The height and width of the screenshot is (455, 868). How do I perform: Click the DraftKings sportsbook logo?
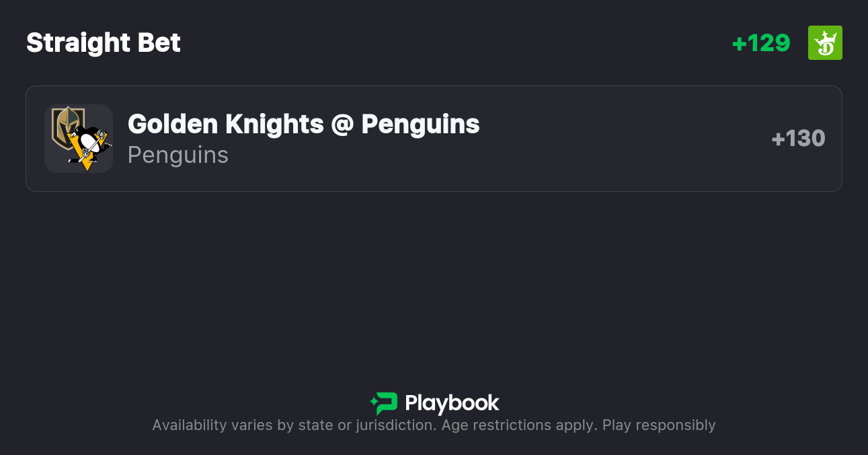pyautogui.click(x=825, y=43)
